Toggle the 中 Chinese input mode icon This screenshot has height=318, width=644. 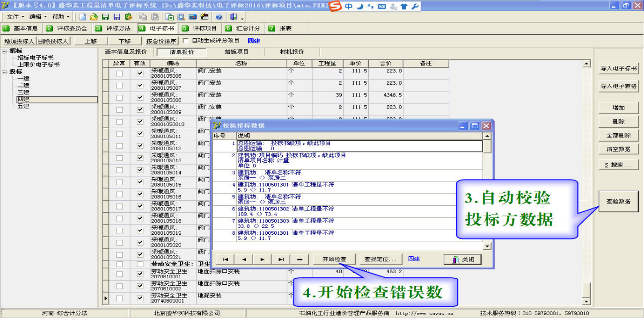click(x=349, y=7)
